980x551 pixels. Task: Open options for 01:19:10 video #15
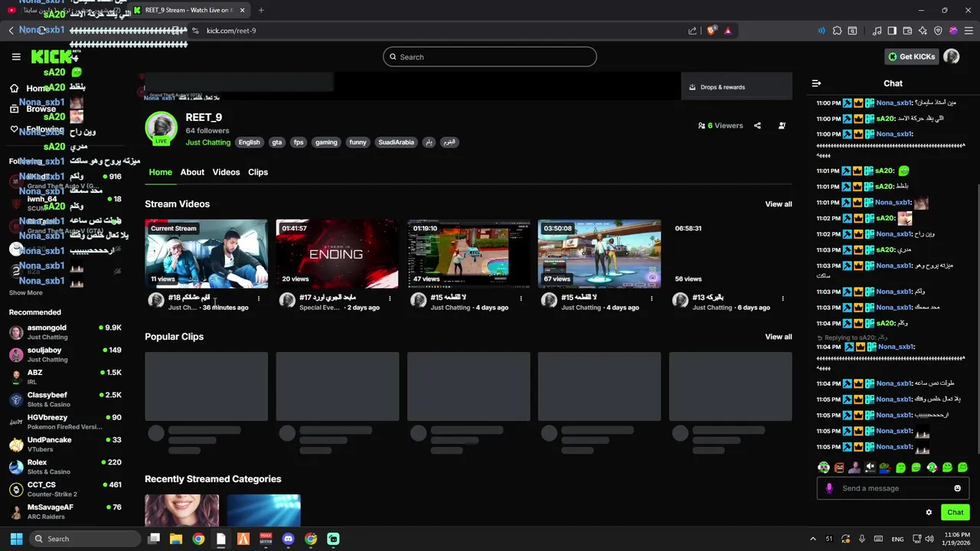(521, 298)
